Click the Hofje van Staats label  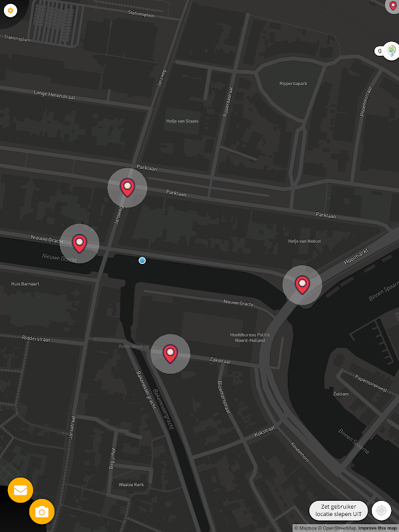click(x=182, y=121)
